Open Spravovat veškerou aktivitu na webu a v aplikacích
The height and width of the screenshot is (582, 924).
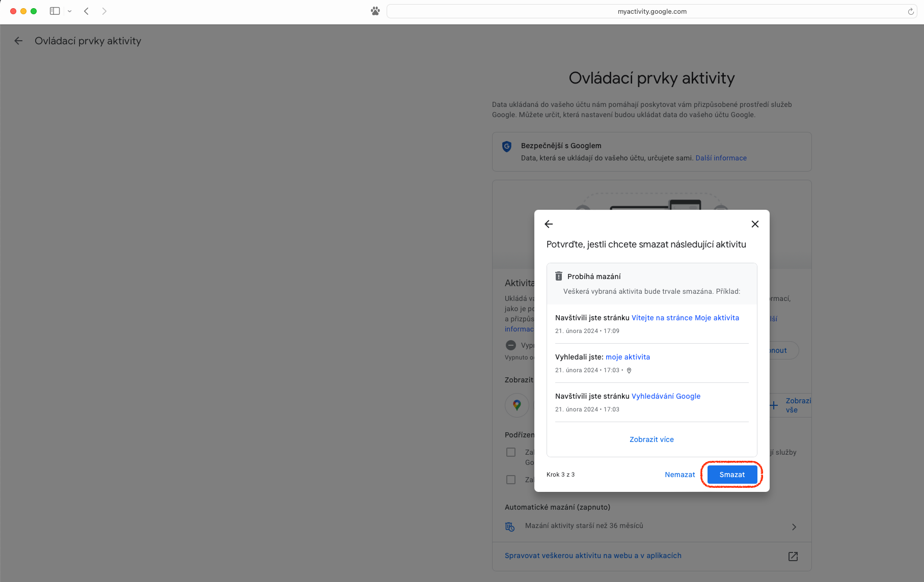pos(593,556)
